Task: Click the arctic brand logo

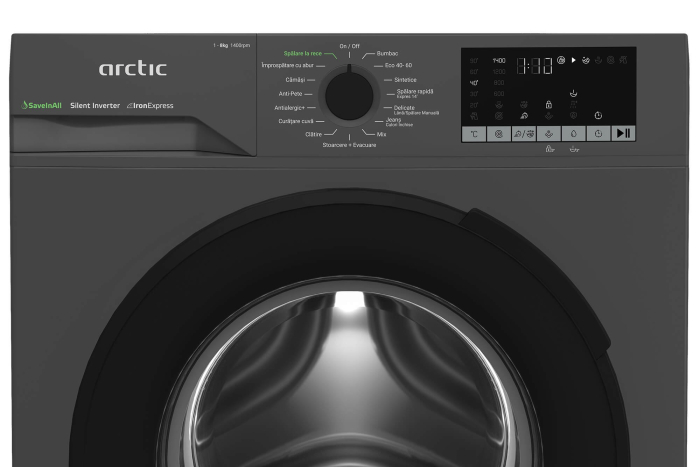Action: 133,68
